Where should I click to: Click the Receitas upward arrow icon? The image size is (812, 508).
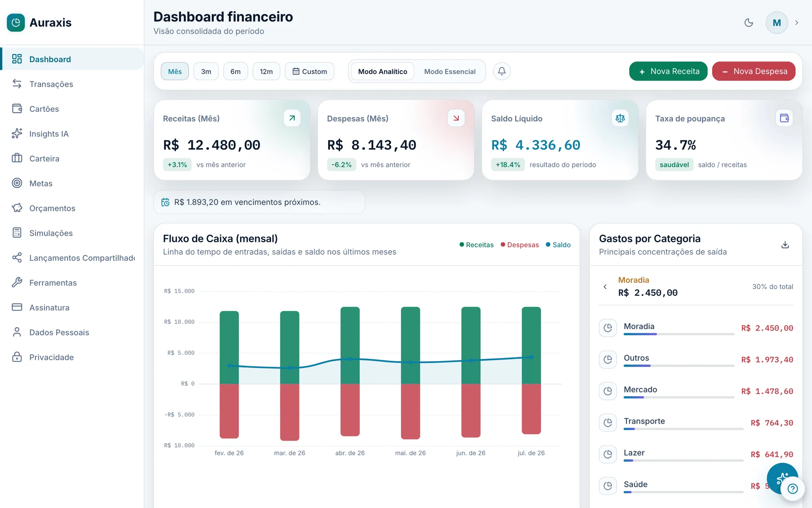(292, 118)
